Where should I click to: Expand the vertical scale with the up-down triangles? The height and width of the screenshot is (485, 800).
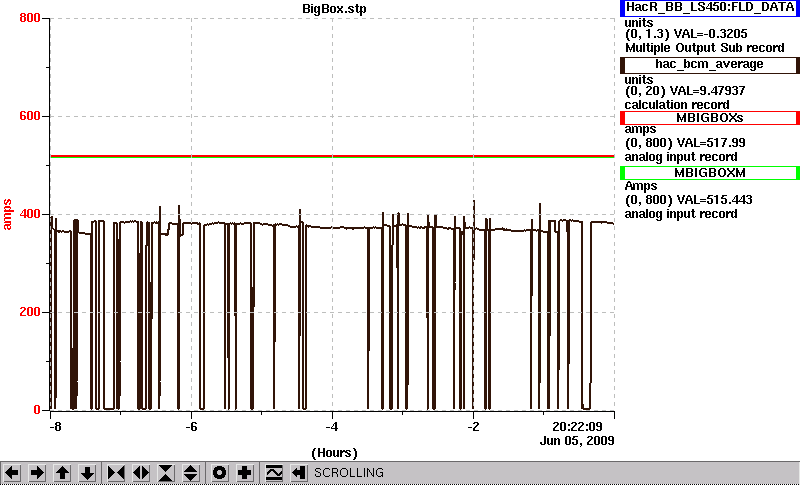coord(191,473)
